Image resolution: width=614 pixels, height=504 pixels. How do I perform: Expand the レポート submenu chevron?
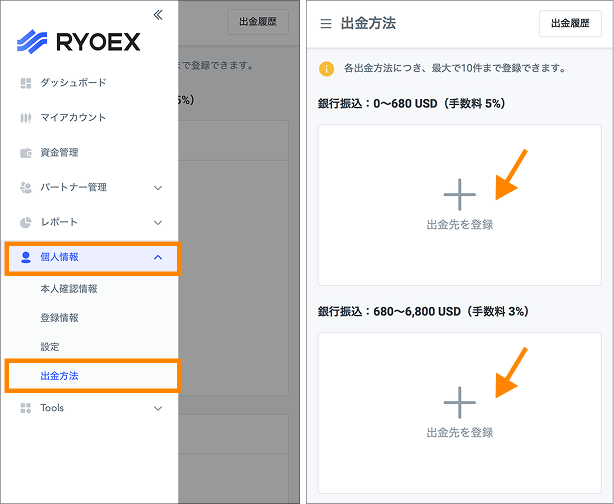coord(157,222)
